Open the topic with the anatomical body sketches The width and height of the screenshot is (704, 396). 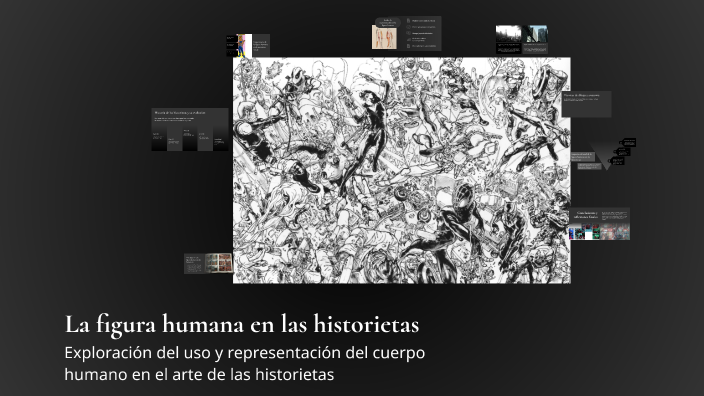tap(406, 33)
